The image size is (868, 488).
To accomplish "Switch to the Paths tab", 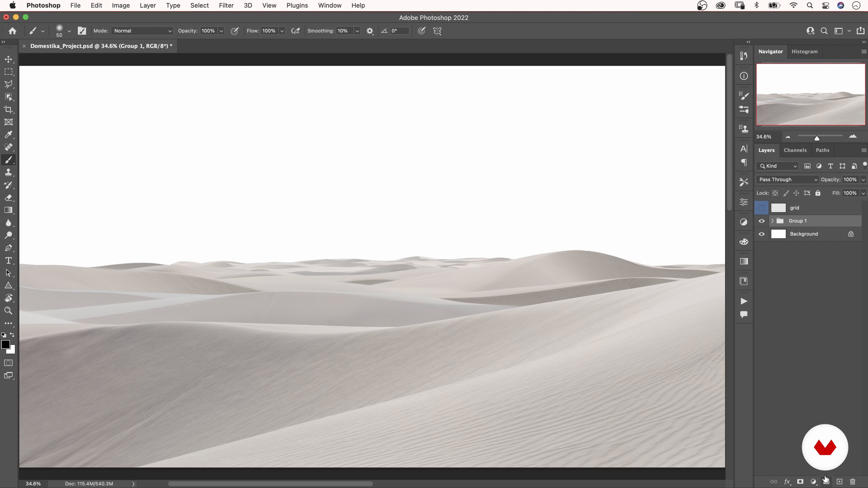I will pyautogui.click(x=823, y=150).
